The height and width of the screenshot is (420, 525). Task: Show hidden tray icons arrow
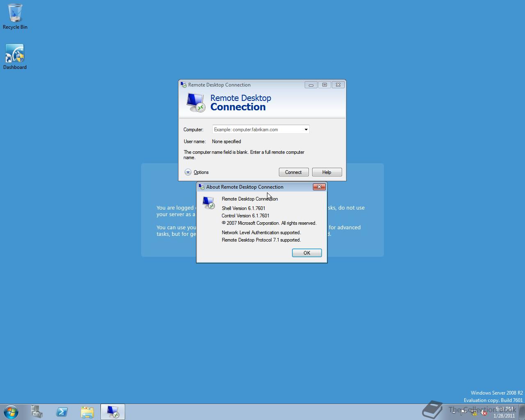point(454,412)
